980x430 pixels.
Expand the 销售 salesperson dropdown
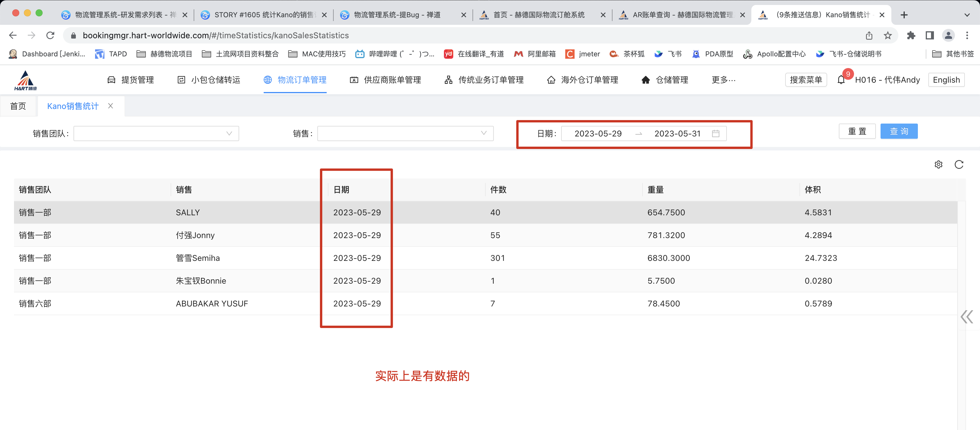405,134
